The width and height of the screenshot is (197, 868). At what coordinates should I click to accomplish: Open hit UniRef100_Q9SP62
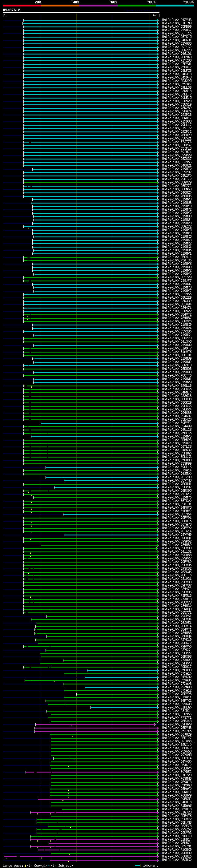click(177, 542)
